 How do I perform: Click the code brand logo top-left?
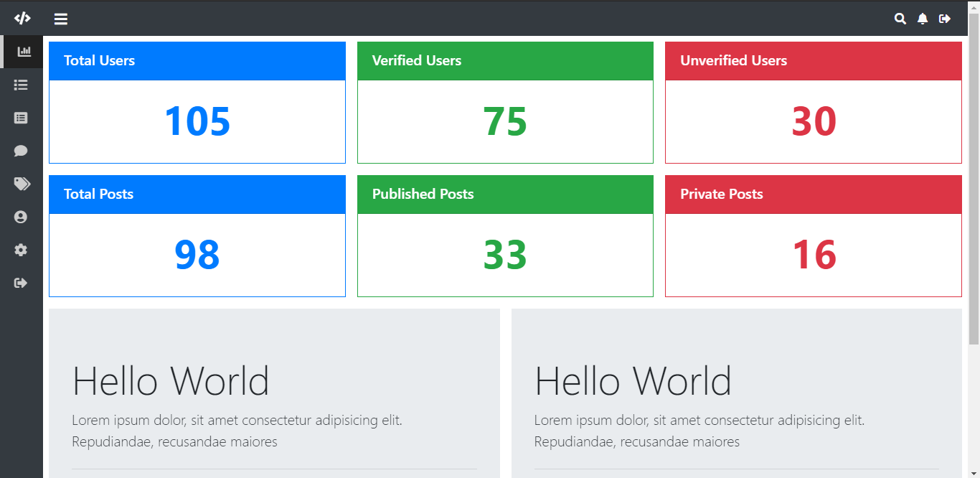click(22, 18)
